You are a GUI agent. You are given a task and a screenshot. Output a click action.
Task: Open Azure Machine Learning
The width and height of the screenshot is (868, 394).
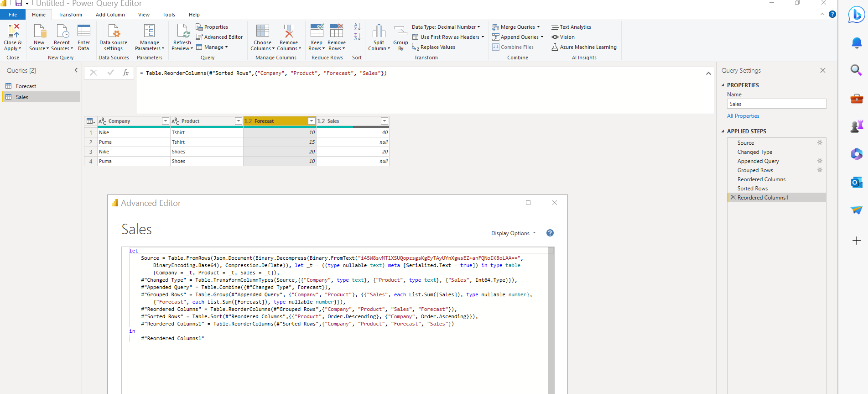point(584,47)
